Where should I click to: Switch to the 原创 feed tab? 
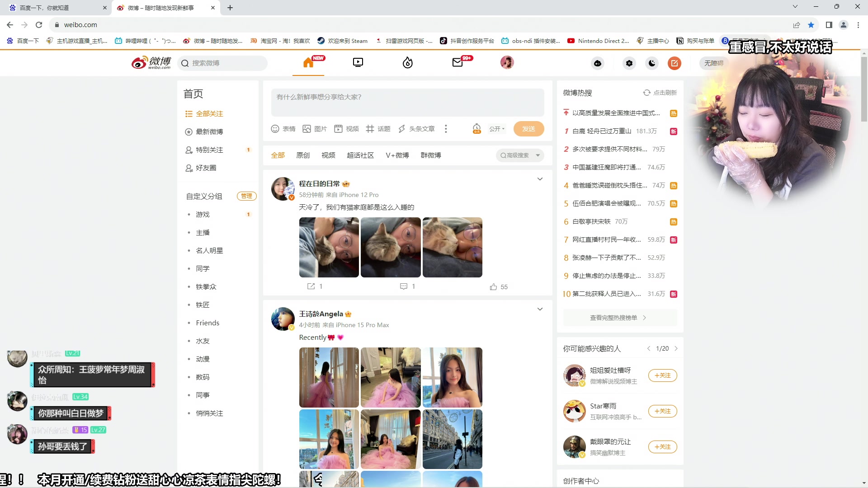point(302,155)
